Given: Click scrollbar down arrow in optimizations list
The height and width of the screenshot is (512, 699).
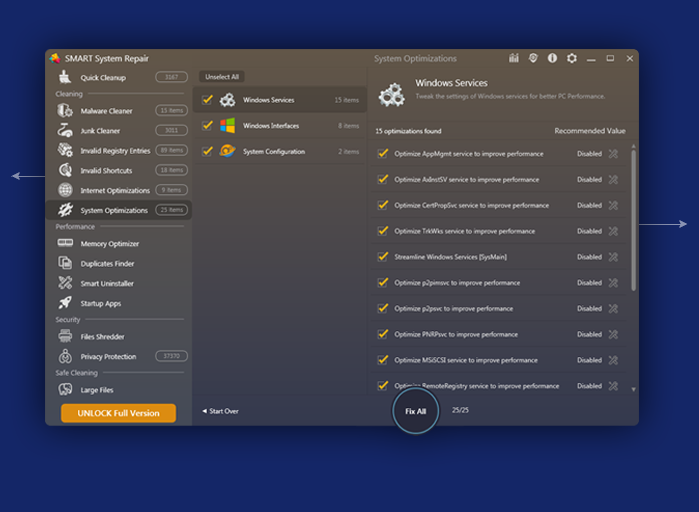Looking at the screenshot, I should [x=633, y=389].
